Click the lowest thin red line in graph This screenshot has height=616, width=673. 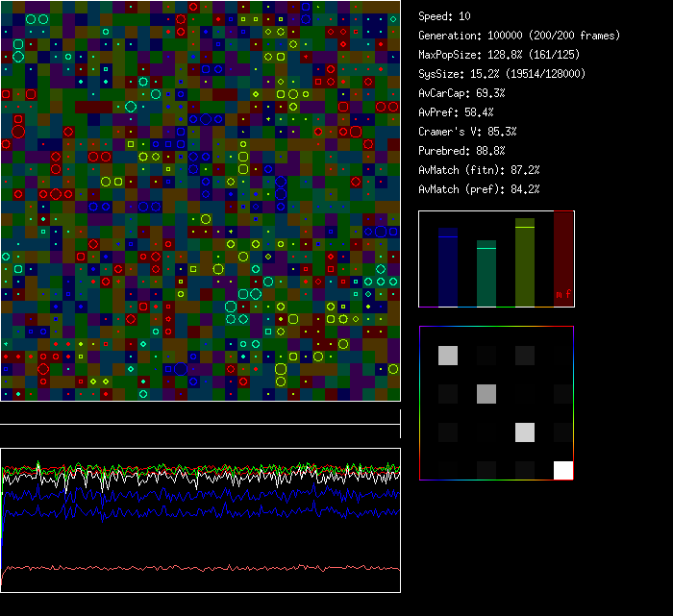tap(200, 568)
